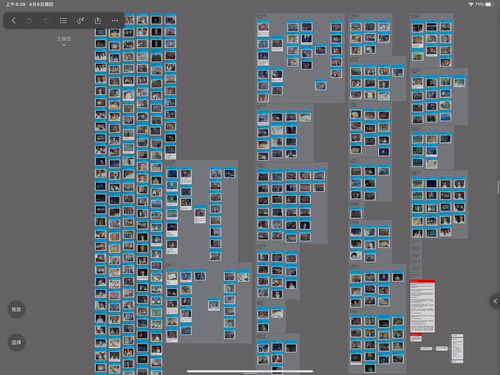Screen dimensions: 500x375
Task: Select the small red-header note below it
Action: [416, 337]
